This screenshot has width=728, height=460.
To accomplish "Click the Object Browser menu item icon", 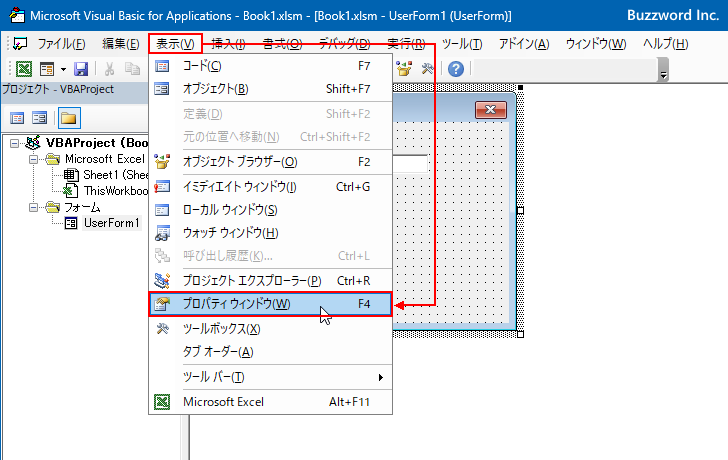I will [x=162, y=162].
